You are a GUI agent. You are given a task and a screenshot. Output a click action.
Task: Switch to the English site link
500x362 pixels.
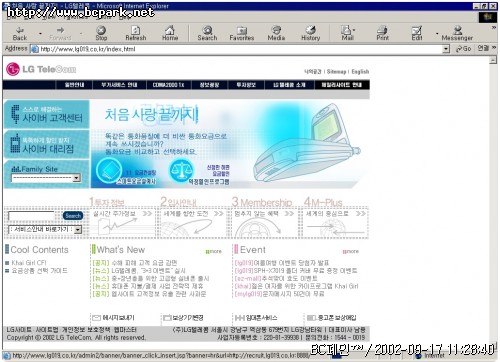tap(360, 71)
